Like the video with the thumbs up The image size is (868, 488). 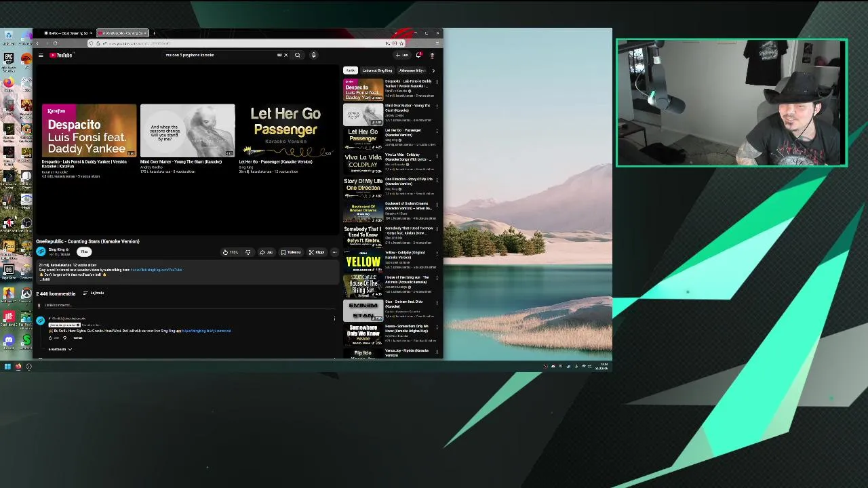pos(231,252)
